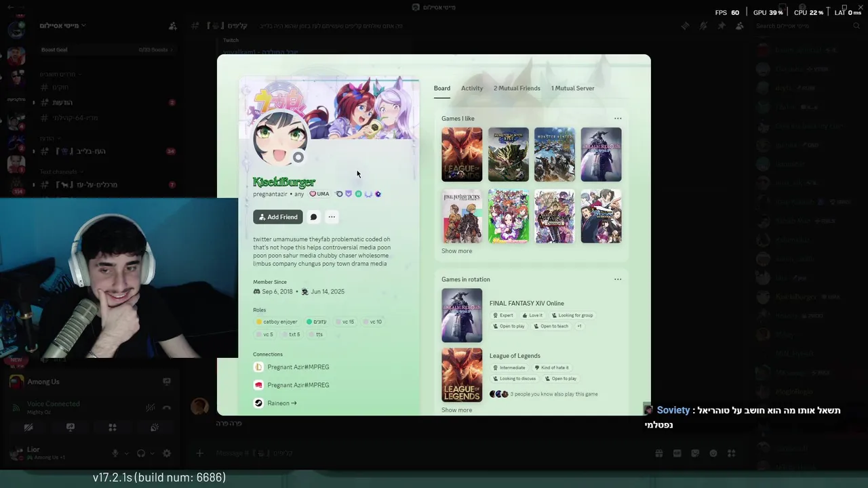868x488 pixels.
Task: Expand the +1 tag for FINAL FANTASY XIV
Action: pyautogui.click(x=579, y=326)
